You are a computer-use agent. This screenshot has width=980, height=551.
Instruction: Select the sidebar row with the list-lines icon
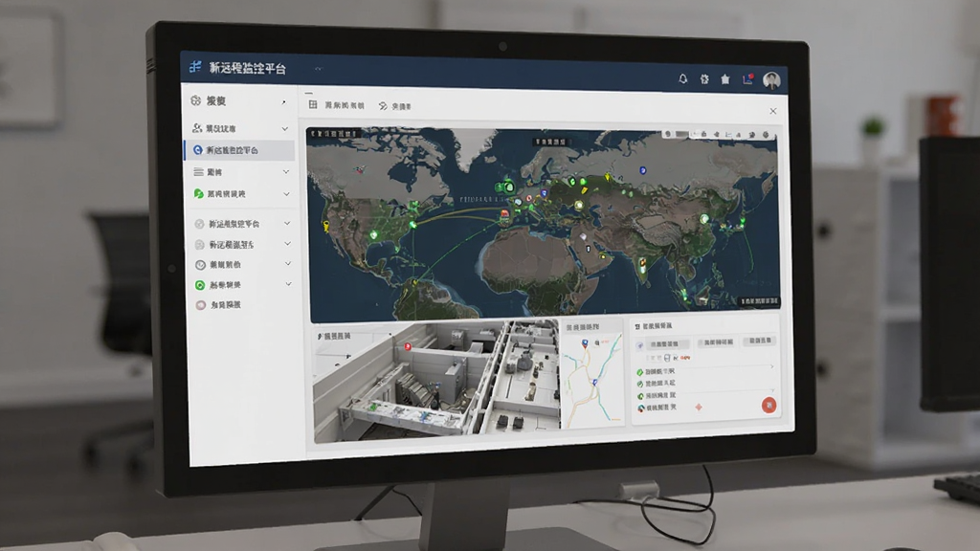240,172
